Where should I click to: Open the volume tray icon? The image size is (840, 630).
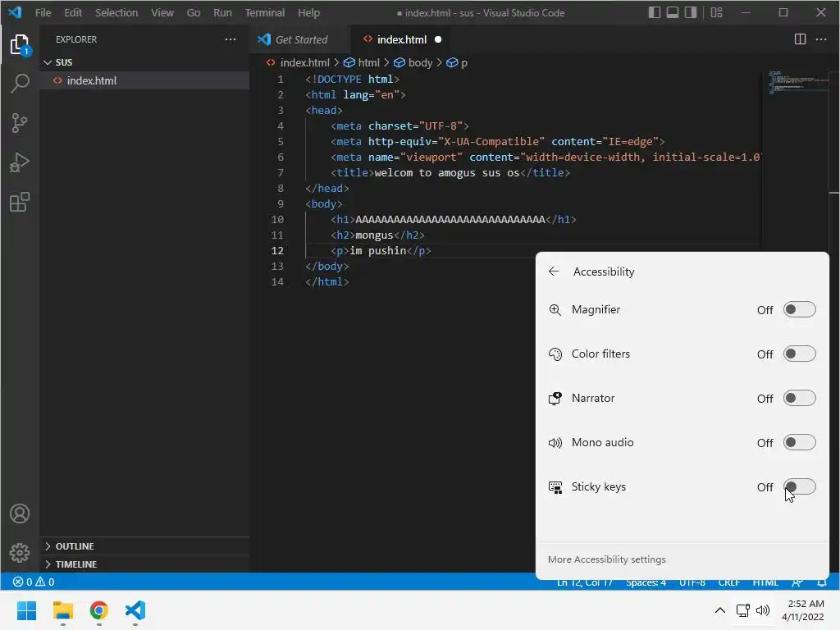point(762,610)
